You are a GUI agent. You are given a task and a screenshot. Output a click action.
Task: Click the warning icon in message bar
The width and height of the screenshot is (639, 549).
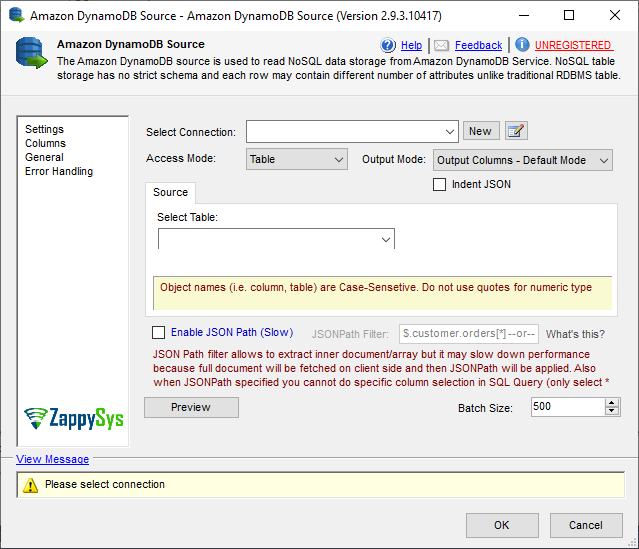31,485
